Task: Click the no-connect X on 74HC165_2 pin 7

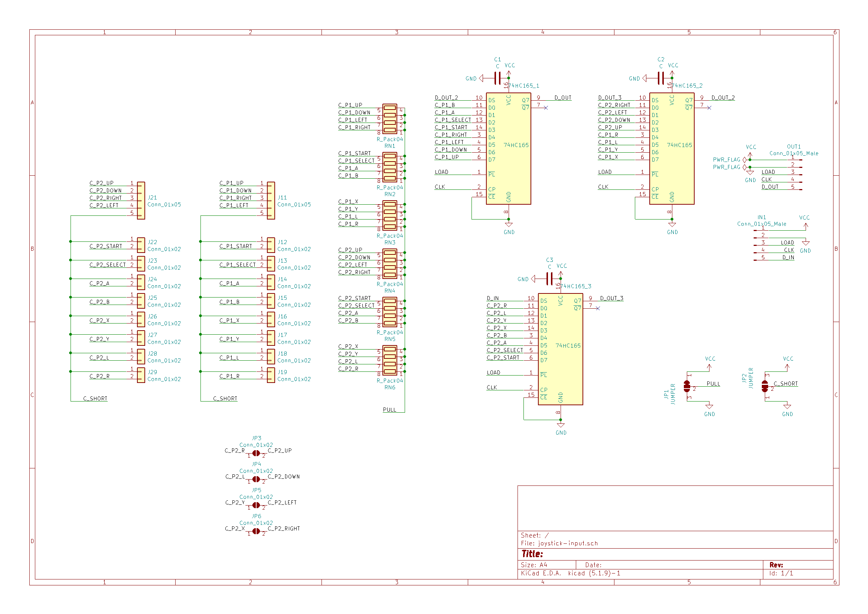Action: 709,108
